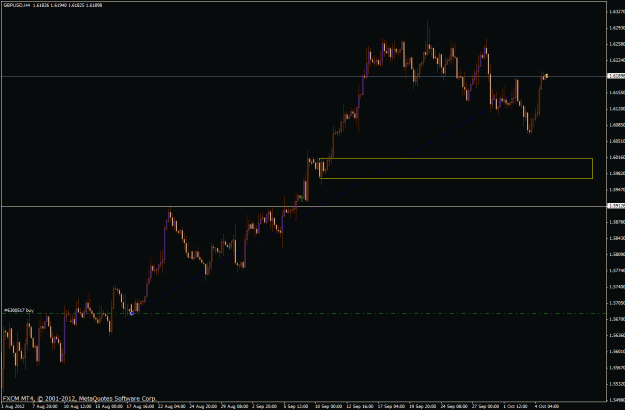Click the GBPUSD,H4 chart header text

point(53,5)
